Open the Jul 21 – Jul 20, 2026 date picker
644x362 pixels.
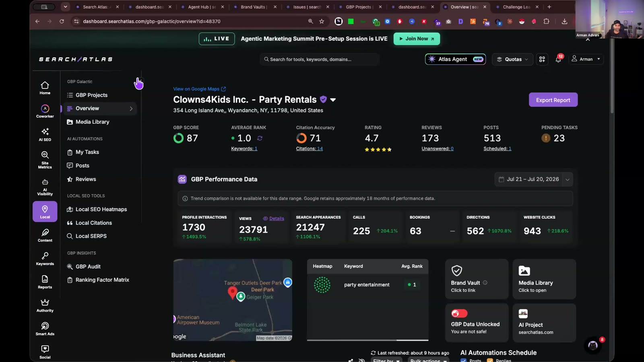pos(534,179)
